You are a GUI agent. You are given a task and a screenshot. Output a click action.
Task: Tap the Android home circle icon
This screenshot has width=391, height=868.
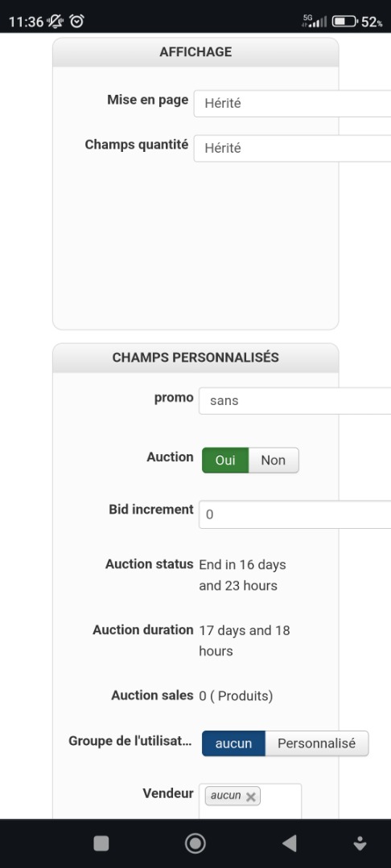[x=195, y=843]
